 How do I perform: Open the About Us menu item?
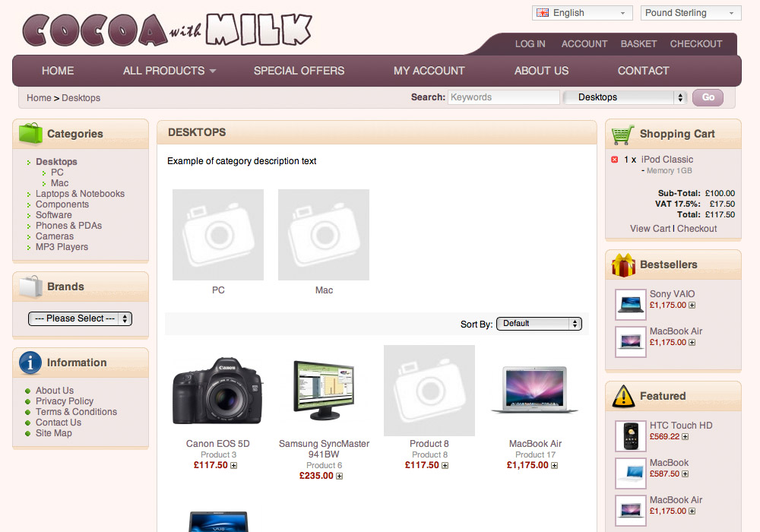541,71
